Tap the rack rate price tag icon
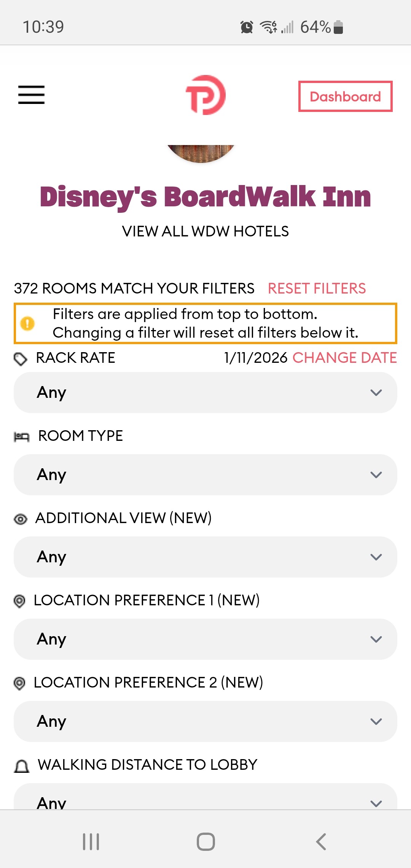 click(x=21, y=359)
